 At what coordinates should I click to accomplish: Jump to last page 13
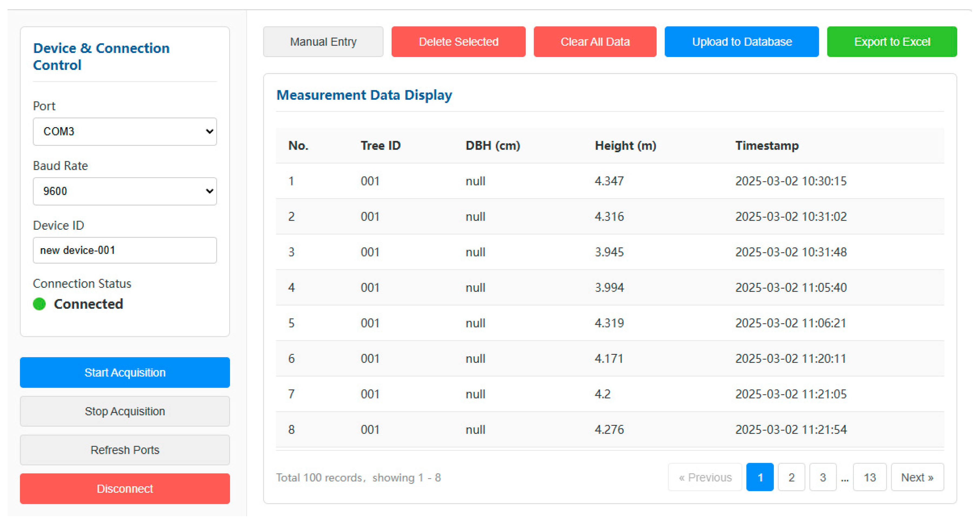[870, 477]
